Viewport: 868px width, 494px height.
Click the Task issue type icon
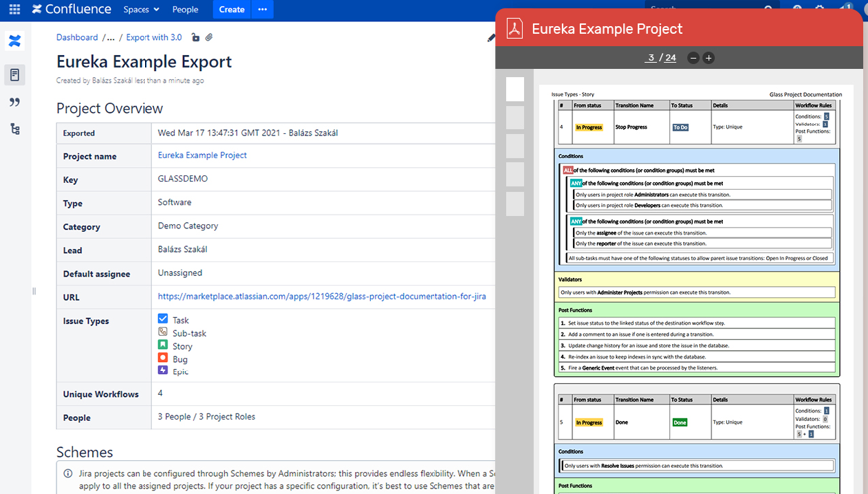point(163,318)
